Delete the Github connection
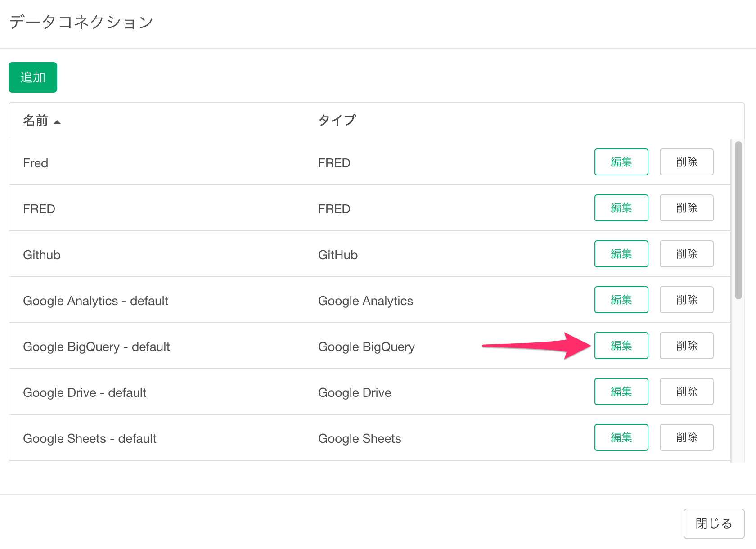The image size is (756, 549). pos(686,254)
